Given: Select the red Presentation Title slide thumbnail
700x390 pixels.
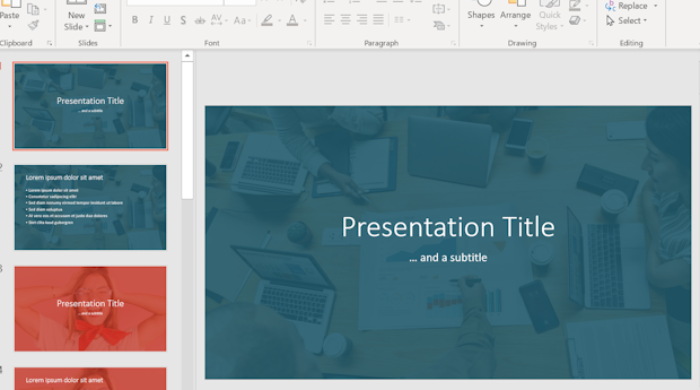Looking at the screenshot, I should pos(90,309).
